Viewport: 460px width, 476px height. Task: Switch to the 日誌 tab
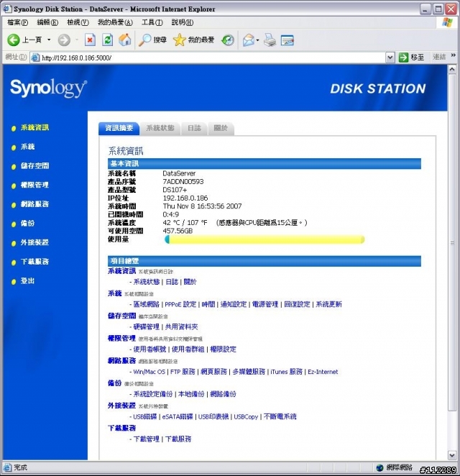(194, 128)
